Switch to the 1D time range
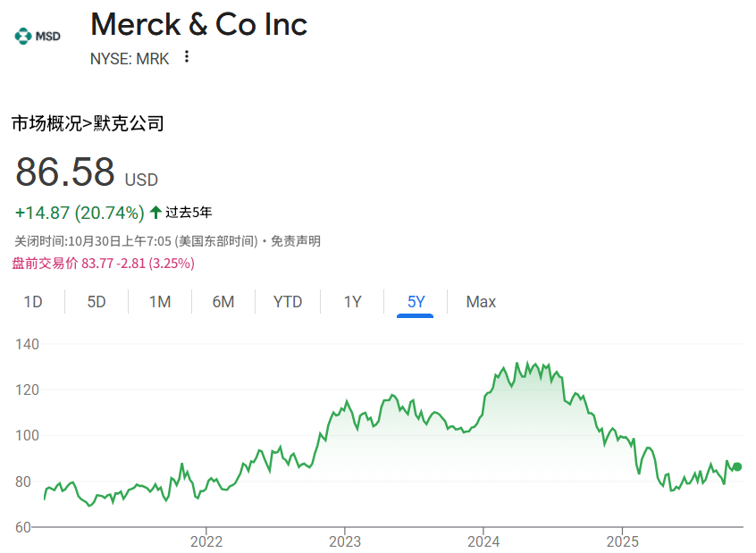This screenshot has width=756, height=553. coord(32,302)
